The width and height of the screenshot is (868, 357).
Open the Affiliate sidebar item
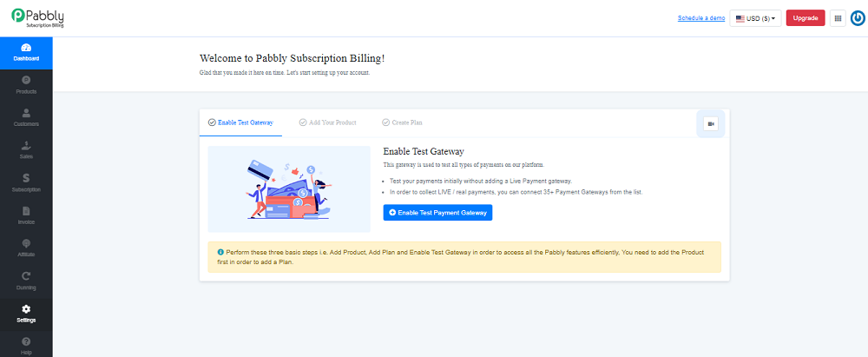tap(26, 249)
